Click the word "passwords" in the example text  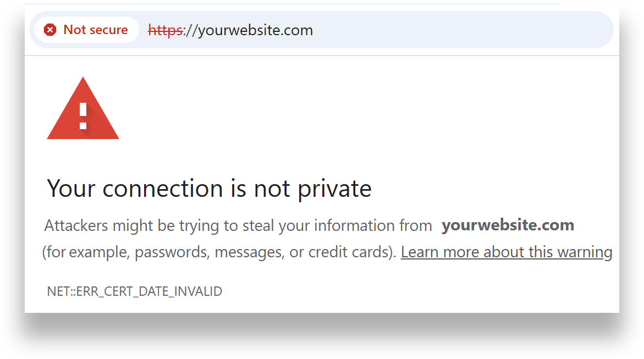(172, 252)
